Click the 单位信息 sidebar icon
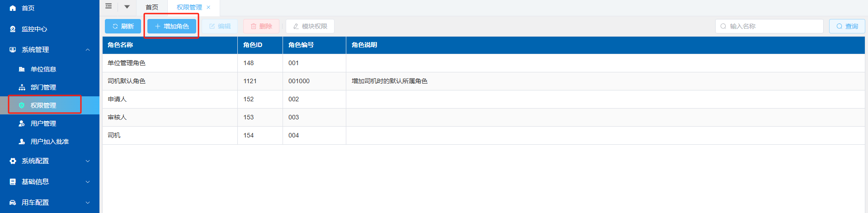868x213 pixels. [22, 69]
